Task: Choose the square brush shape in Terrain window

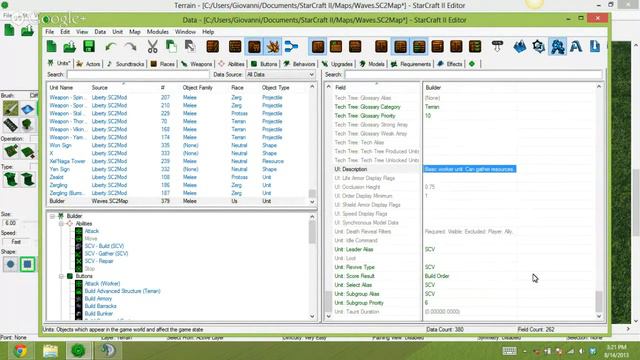Action: click(x=27, y=264)
